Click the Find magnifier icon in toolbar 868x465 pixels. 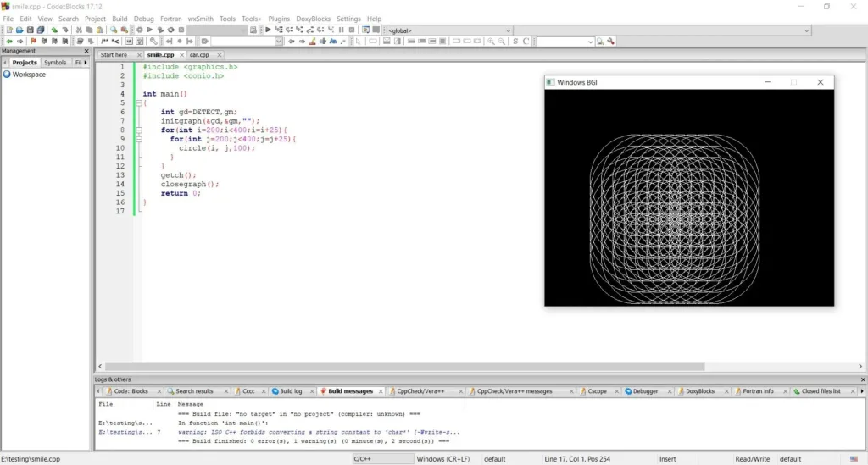tap(114, 30)
